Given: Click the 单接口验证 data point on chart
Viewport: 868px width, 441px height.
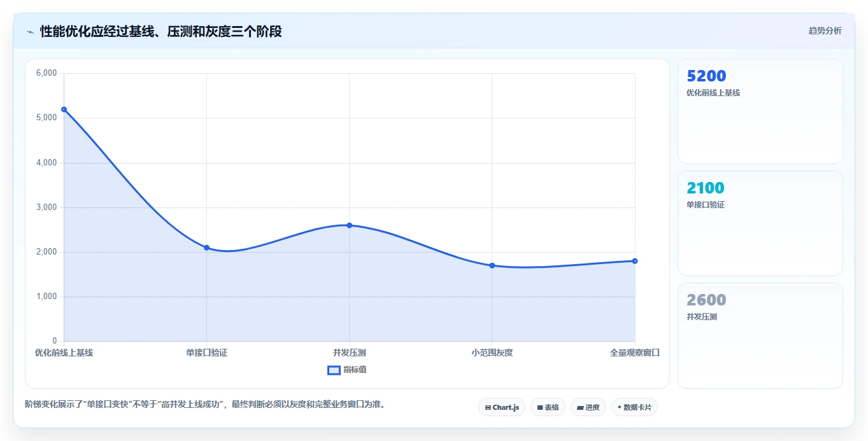Looking at the screenshot, I should (x=206, y=248).
